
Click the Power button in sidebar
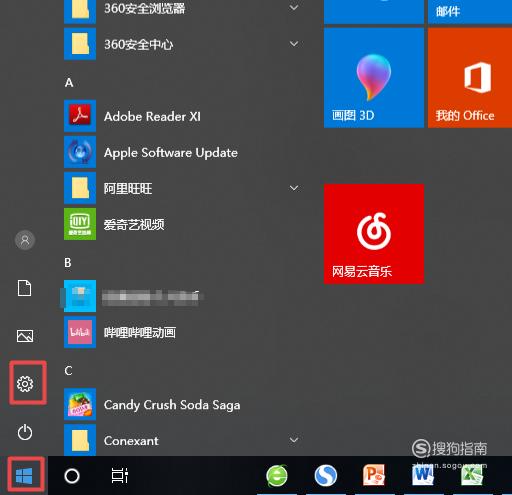[25, 432]
